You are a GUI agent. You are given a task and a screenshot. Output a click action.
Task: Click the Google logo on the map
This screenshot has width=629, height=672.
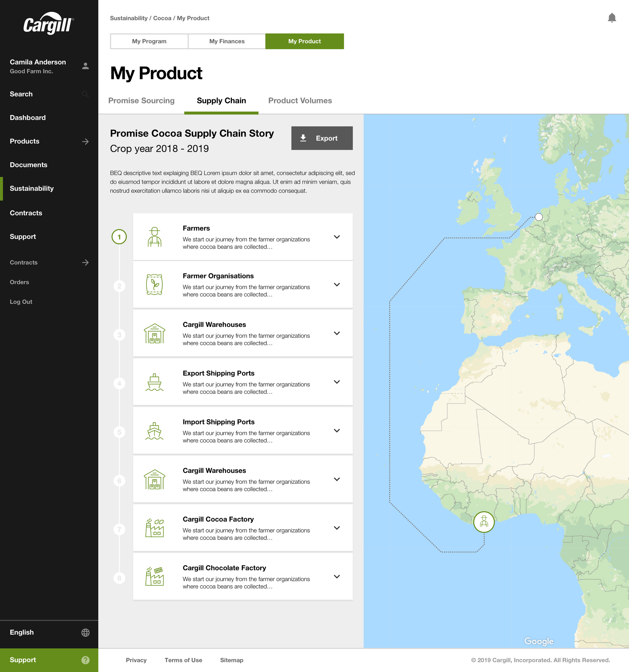click(539, 641)
